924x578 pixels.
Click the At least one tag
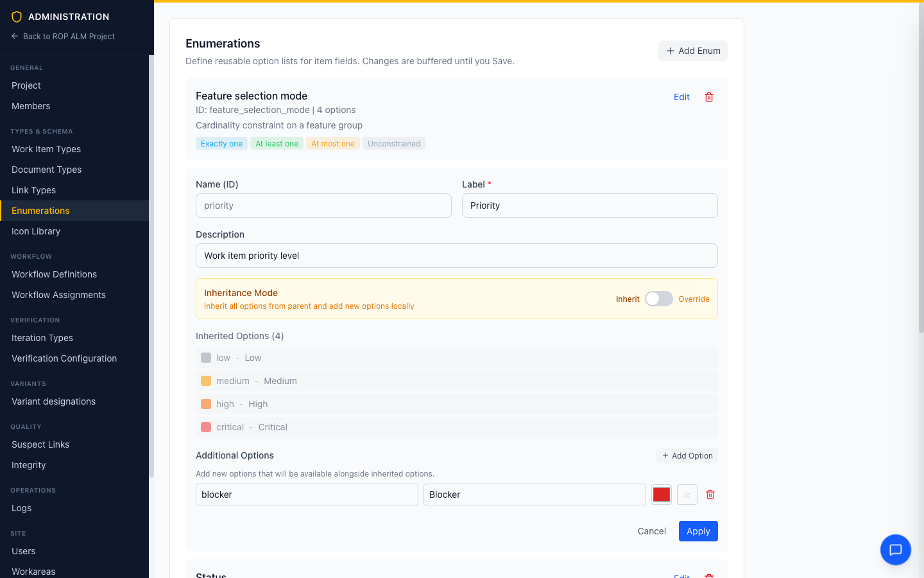click(x=277, y=144)
